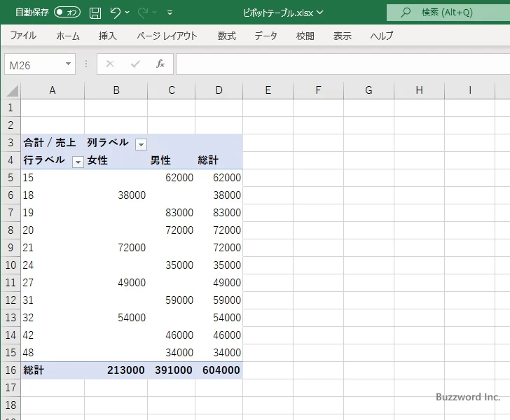Switch to the データ ribbon tab
Screen dimensions: 510x420
266,36
